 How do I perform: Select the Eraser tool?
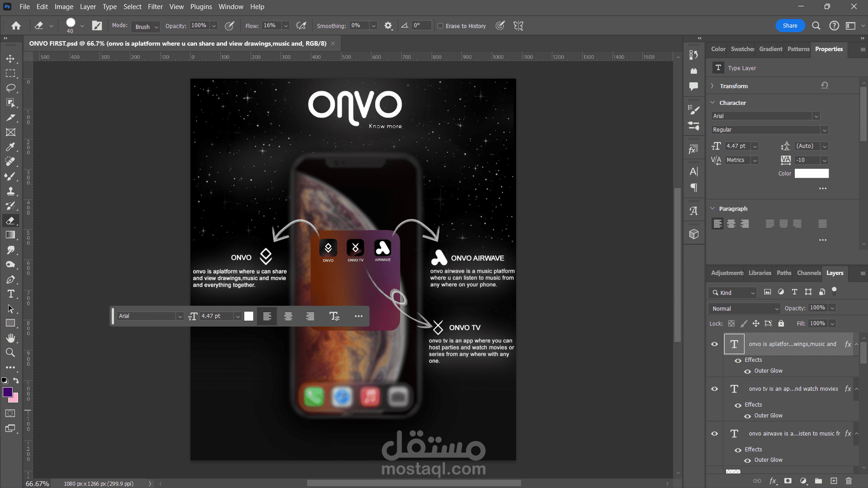click(x=10, y=220)
